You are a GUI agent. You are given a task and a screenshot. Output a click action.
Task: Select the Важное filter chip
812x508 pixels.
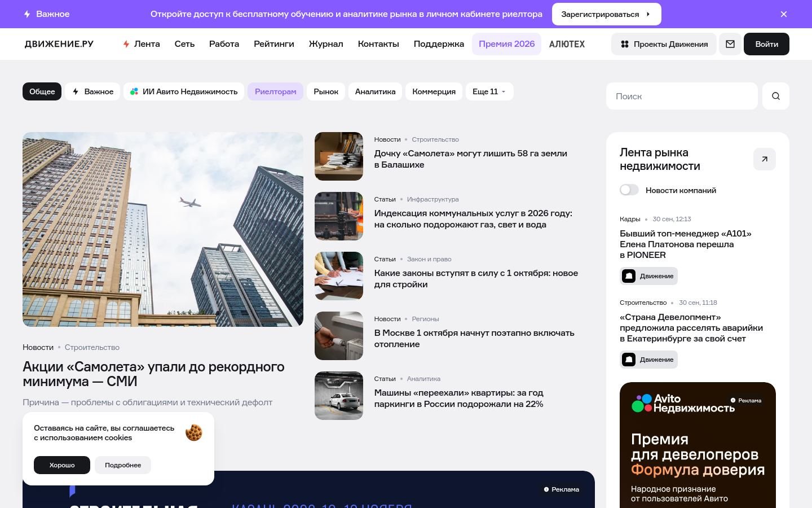coord(92,91)
